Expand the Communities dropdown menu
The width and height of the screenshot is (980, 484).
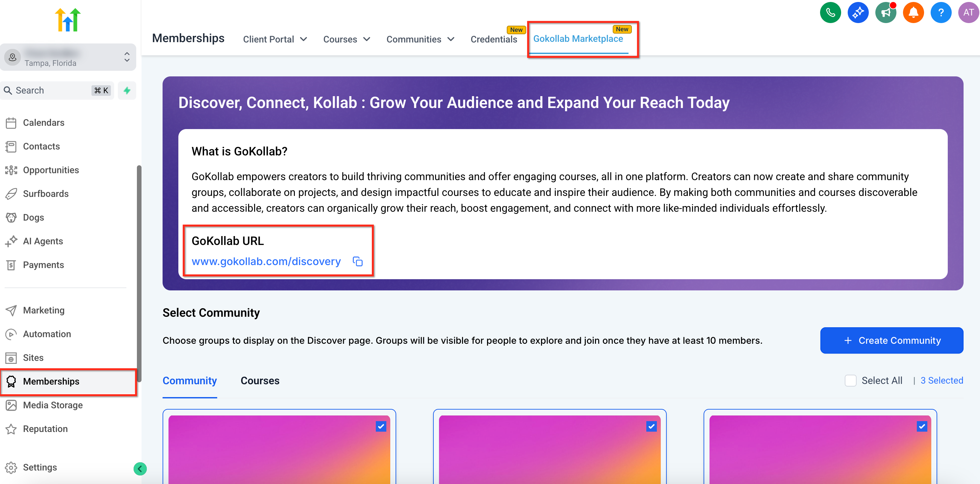(420, 39)
